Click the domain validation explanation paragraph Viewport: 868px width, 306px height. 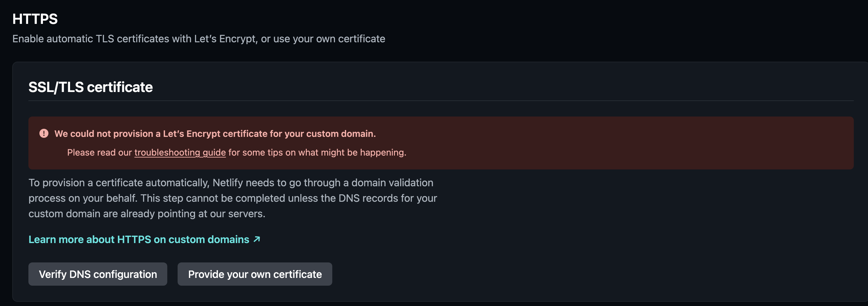coord(232,198)
